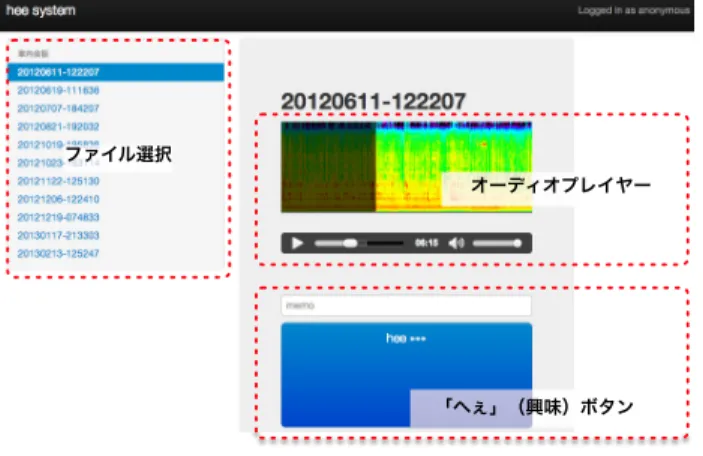Play the audio recording
This screenshot has height=456, width=703.
click(297, 243)
